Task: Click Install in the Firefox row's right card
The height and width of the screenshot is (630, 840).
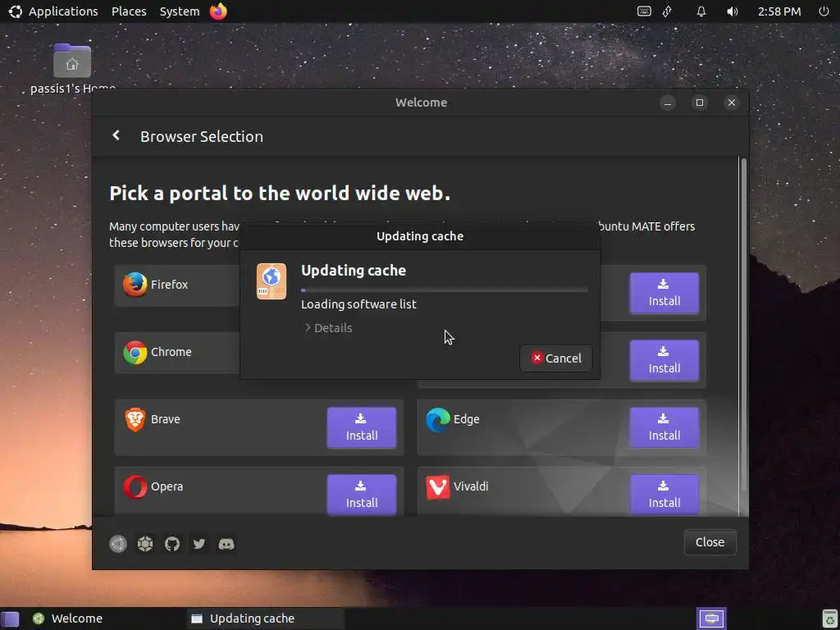Action: [664, 293]
